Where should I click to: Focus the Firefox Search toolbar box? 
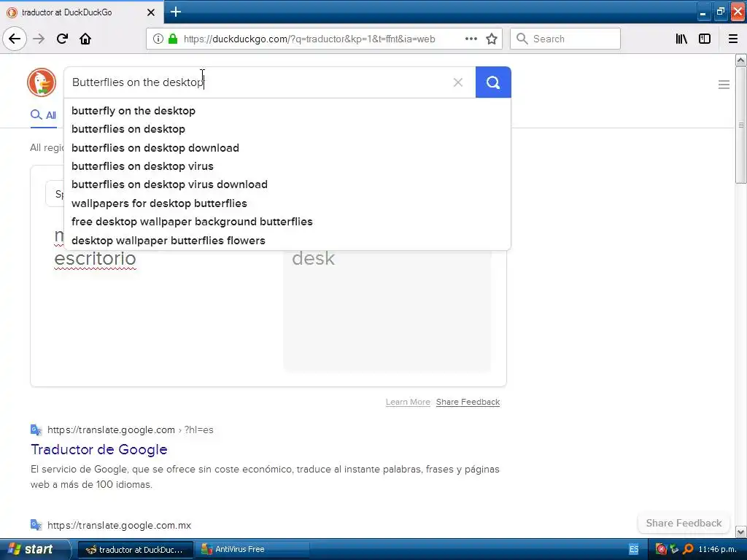click(x=565, y=39)
